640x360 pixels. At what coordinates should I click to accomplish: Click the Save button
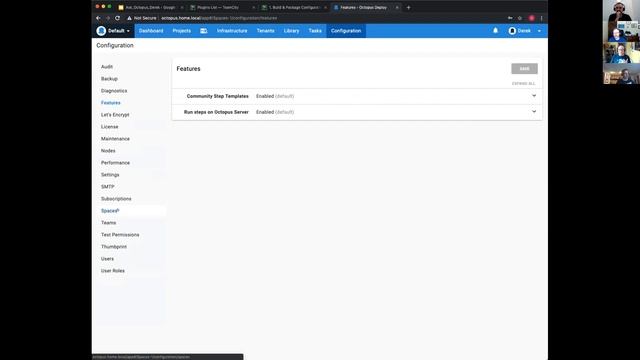point(524,69)
